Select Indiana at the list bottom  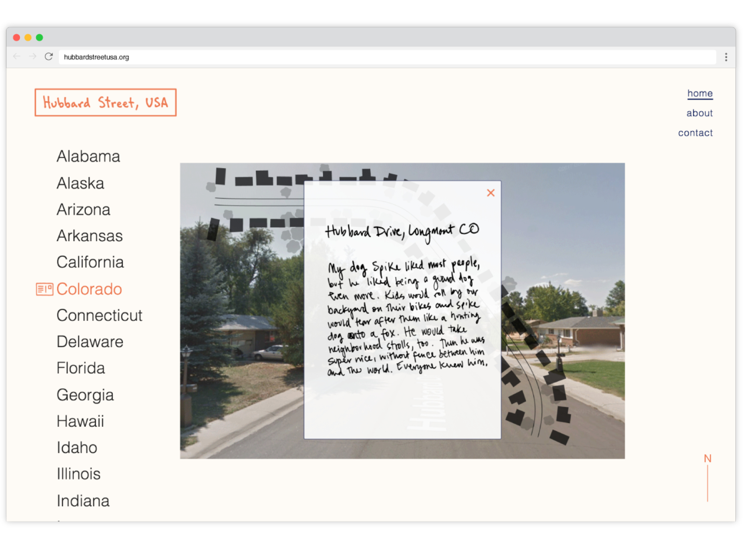[83, 500]
